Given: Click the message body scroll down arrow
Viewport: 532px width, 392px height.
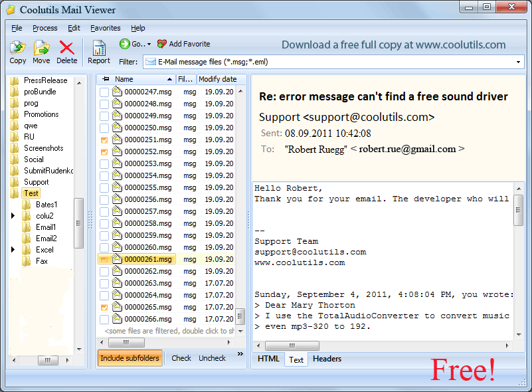Looking at the screenshot, I should point(519,335).
